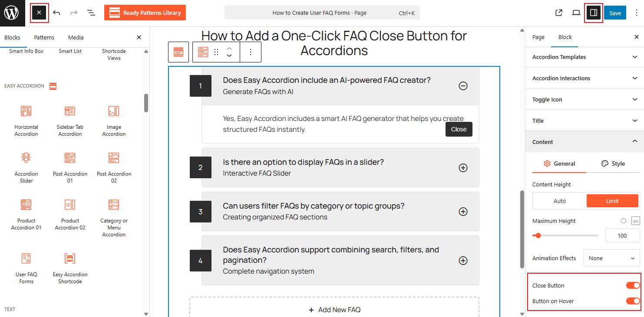Open the Ready Patterns Library
Screen dimensions: 644x317
click(x=145, y=13)
